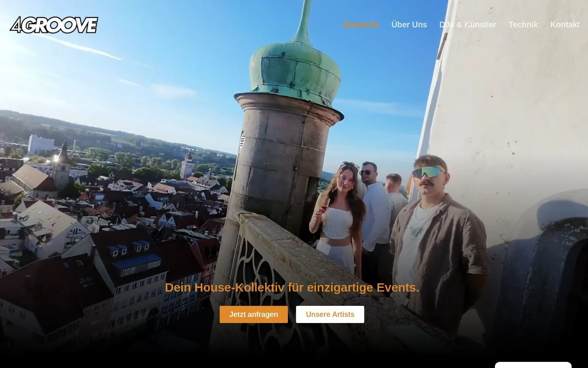The height and width of the screenshot is (368, 588).
Task: Go to the Über Uns page
Action: pyautogui.click(x=409, y=25)
